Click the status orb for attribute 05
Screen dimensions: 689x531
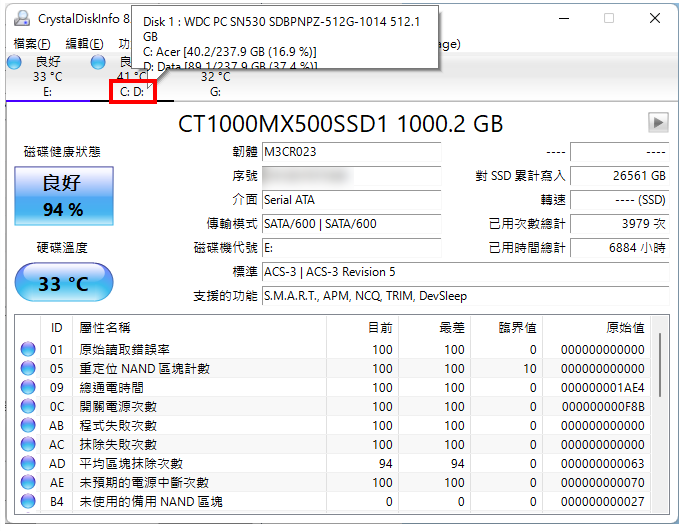[28, 368]
